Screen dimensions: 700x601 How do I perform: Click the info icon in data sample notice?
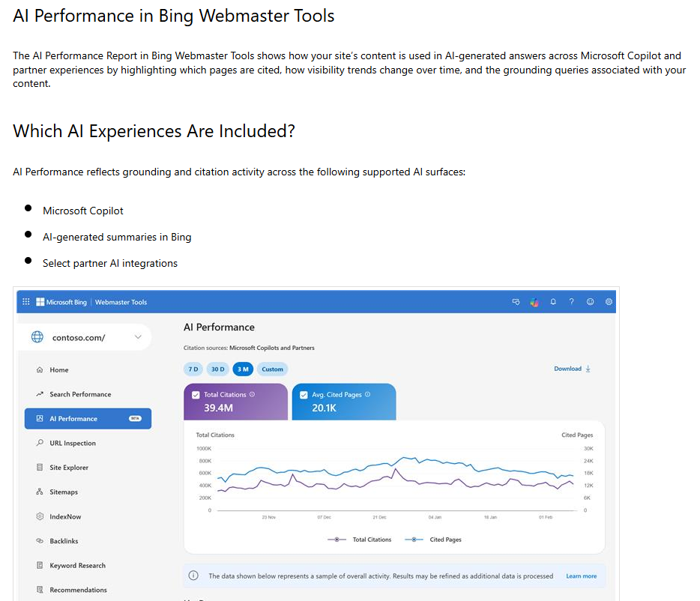click(x=193, y=576)
